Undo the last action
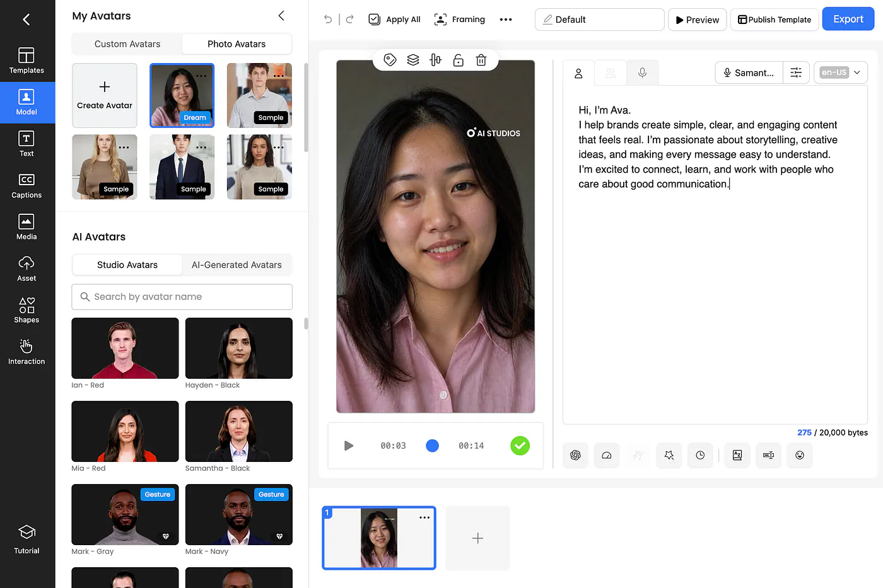Viewport: 883px width, 588px height. [x=328, y=20]
